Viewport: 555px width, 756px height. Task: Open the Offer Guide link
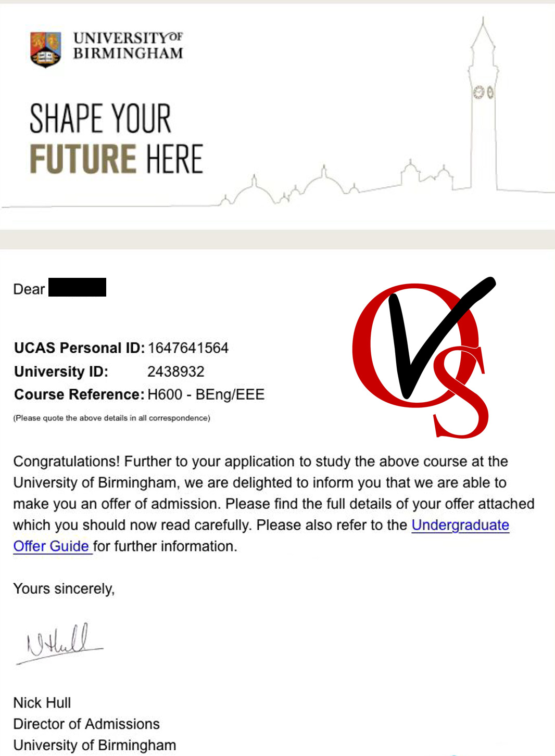(52, 546)
